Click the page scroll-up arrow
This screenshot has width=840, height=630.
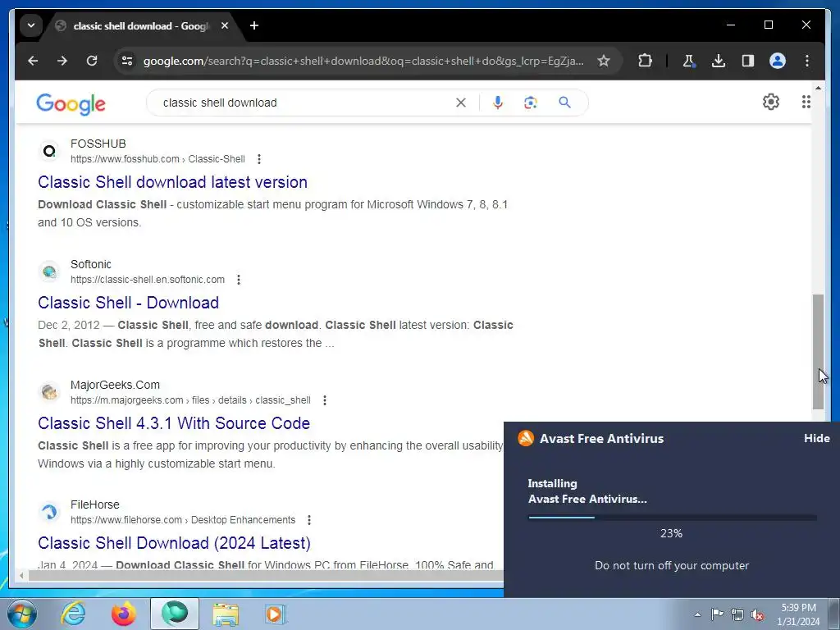pyautogui.click(x=818, y=87)
